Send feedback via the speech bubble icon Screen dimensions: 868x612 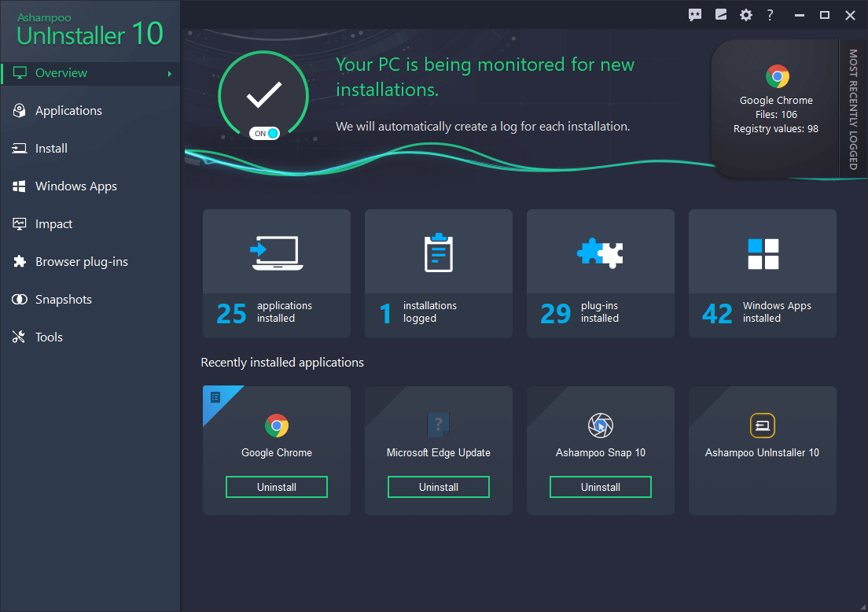(695, 15)
